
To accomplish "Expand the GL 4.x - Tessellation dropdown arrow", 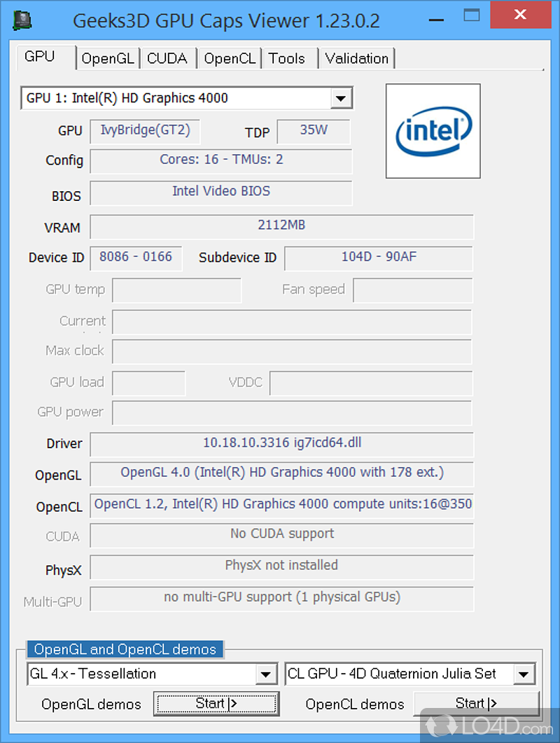I will click(266, 674).
